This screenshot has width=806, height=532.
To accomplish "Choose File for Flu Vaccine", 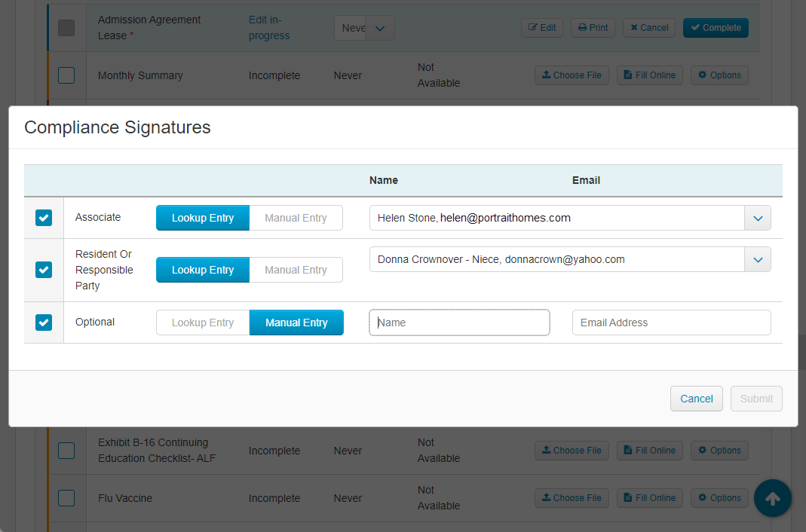I will pyautogui.click(x=572, y=497).
